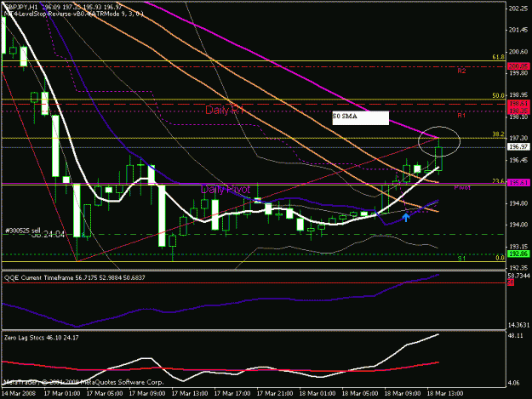Click the blue up-arrow signal on the chart
Image resolution: width=532 pixels, height=399 pixels.
[406, 217]
